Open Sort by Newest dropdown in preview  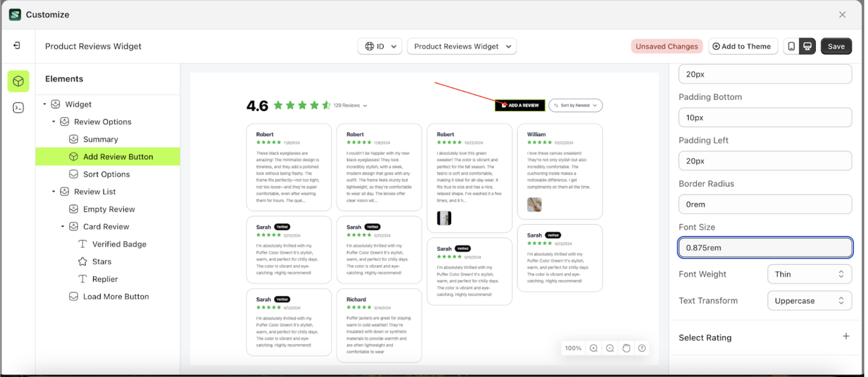(575, 105)
